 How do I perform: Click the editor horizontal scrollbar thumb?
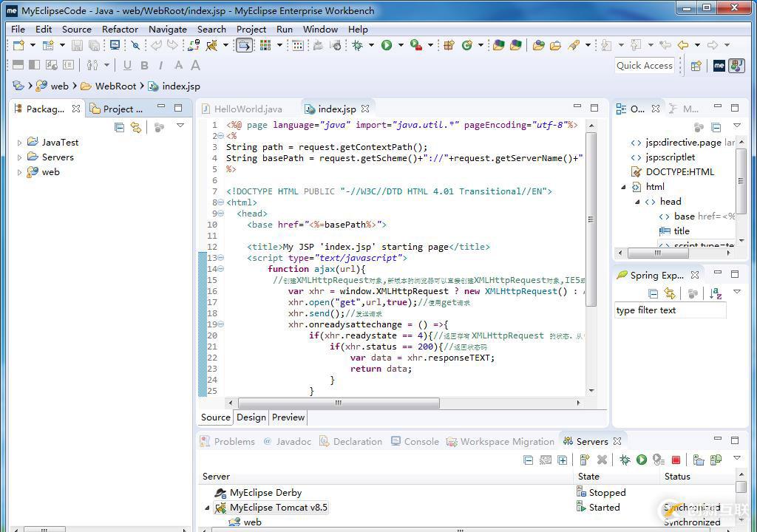coord(339,403)
